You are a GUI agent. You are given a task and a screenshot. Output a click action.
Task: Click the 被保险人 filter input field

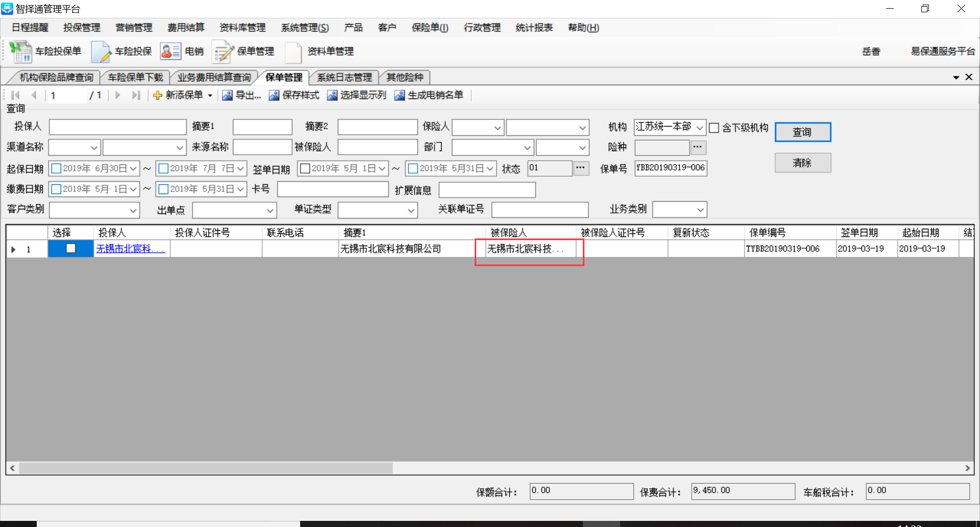[x=378, y=148]
